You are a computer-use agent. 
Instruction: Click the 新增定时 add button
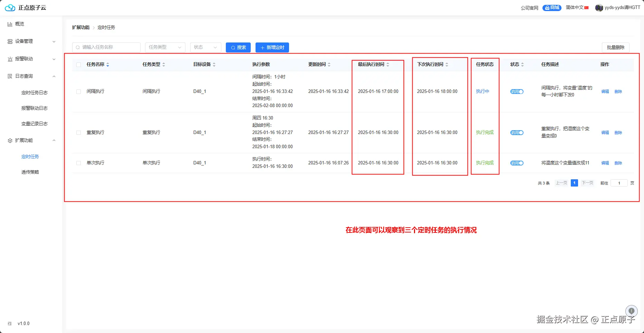(272, 47)
